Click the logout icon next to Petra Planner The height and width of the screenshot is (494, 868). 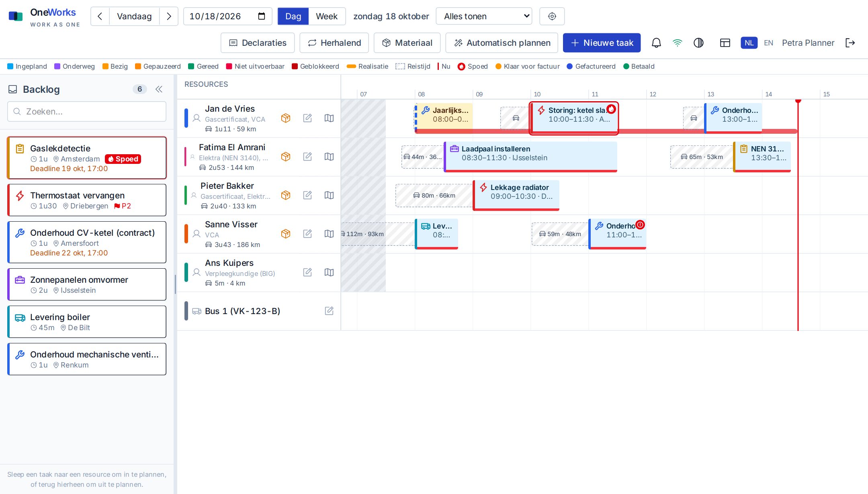coord(850,43)
